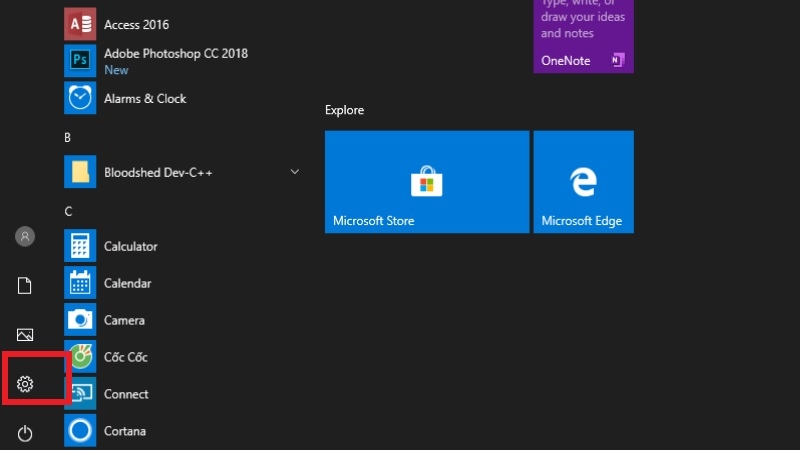The image size is (800, 450).
Task: Open the Documents icon in sidebar
Action: [x=24, y=285]
